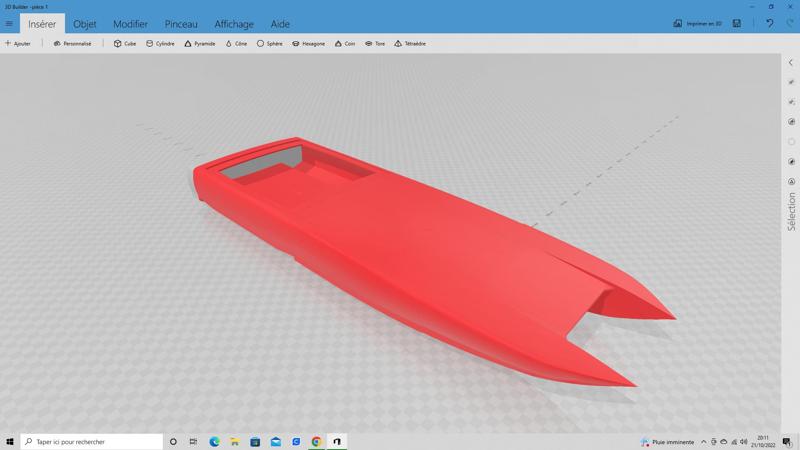
Task: Switch to the Insérer tab
Action: [42, 24]
